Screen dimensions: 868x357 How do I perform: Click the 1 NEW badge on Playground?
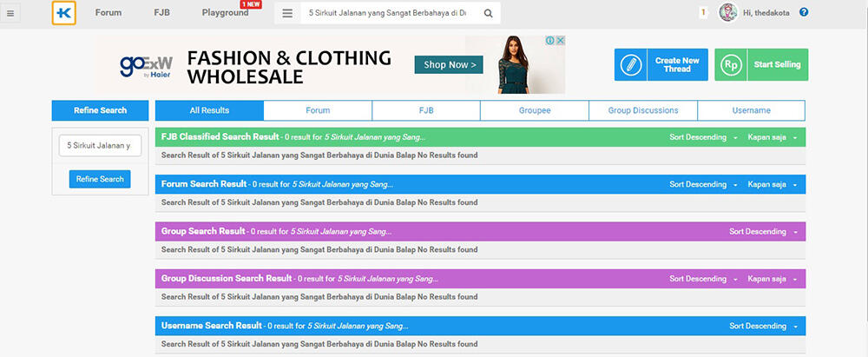252,4
